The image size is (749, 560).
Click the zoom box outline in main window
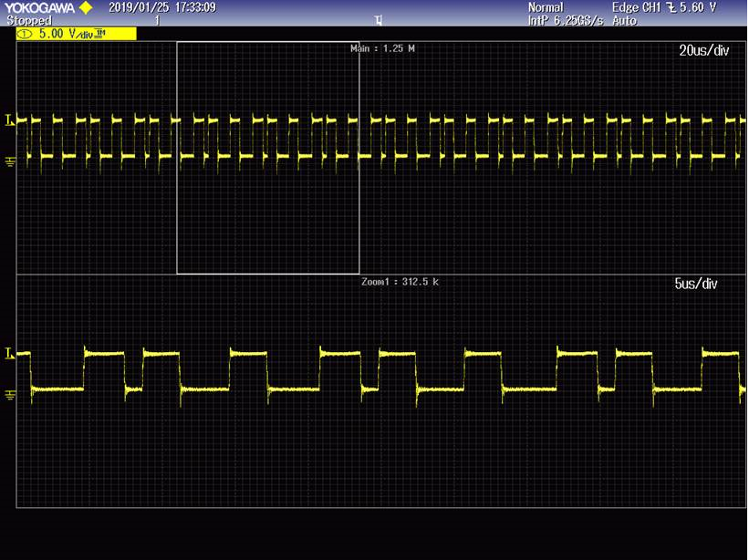click(268, 158)
